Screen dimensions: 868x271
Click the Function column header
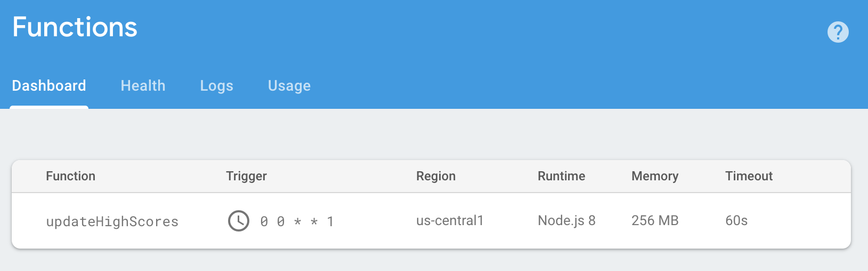tap(71, 176)
